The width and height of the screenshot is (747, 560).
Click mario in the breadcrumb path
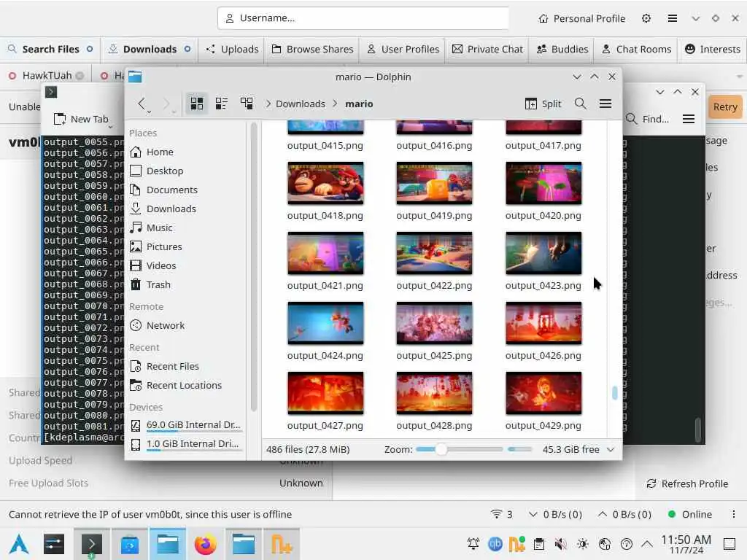(x=359, y=104)
